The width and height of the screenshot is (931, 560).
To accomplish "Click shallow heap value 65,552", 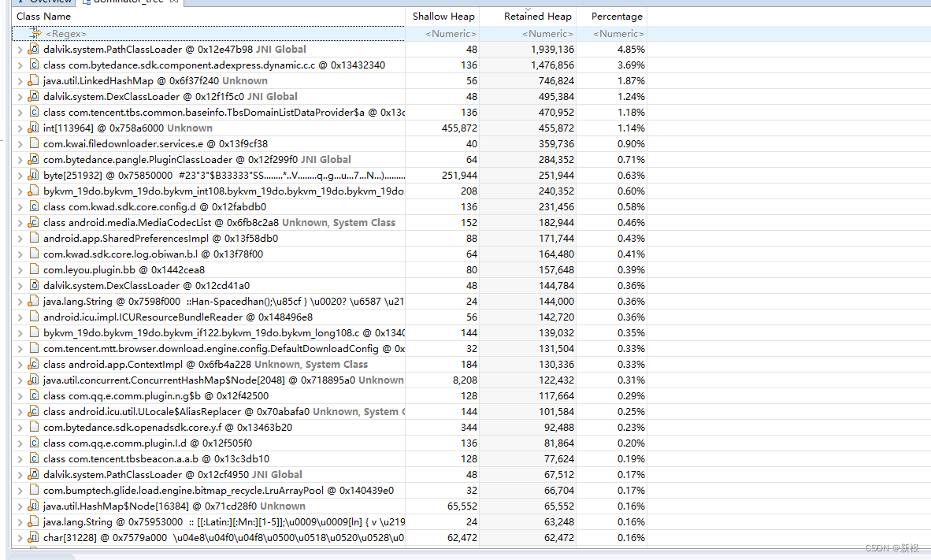I will [462, 506].
